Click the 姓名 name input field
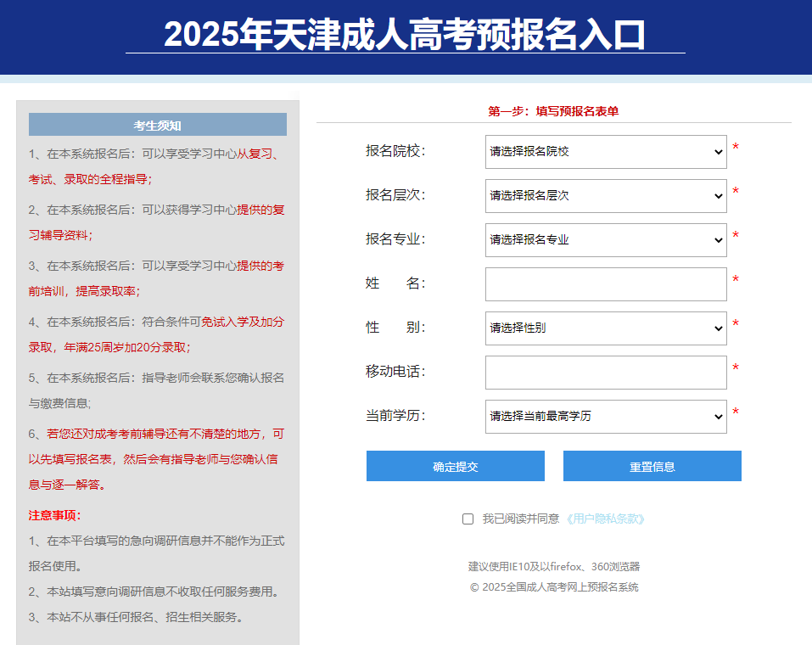Screen dimensions: 812x645 pos(606,284)
